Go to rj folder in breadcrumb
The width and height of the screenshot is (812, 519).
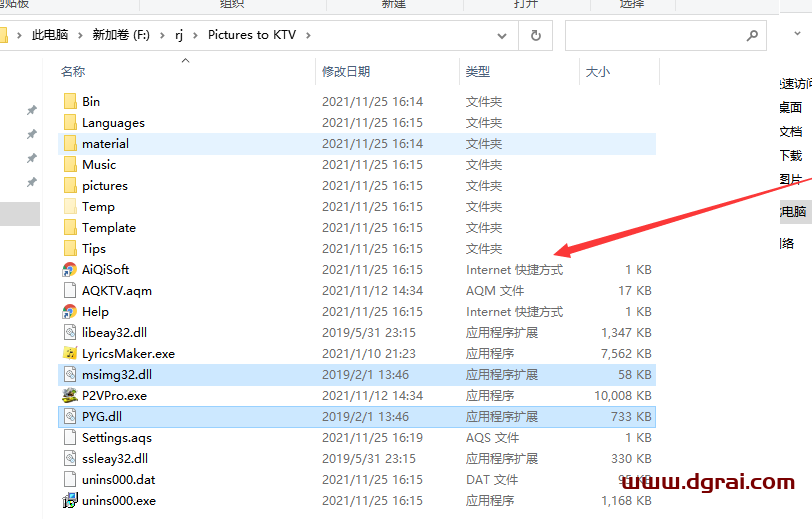click(x=179, y=35)
